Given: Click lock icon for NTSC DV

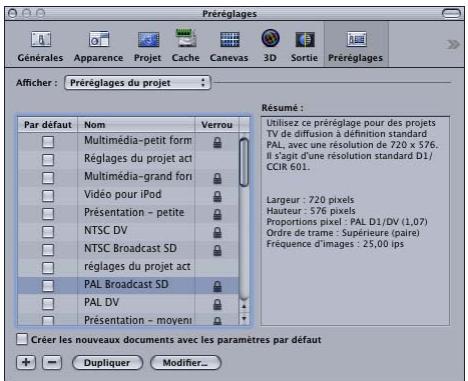Looking at the screenshot, I should (217, 232).
